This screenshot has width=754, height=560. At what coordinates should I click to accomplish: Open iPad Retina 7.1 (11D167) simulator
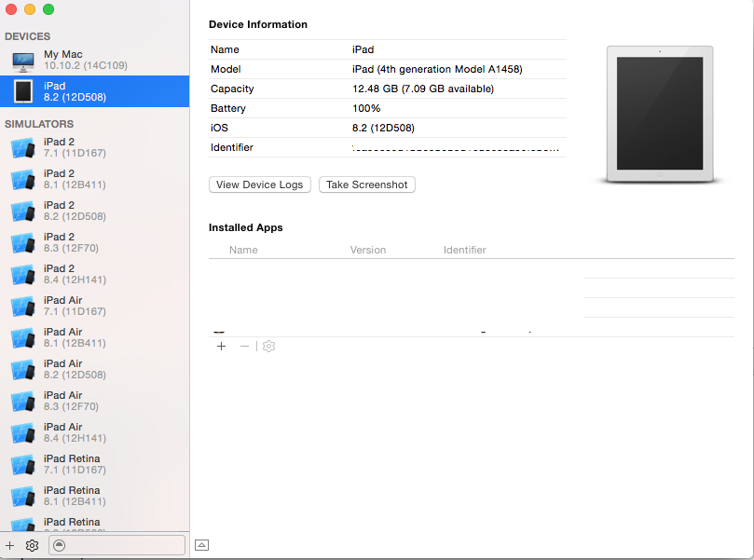click(x=95, y=465)
